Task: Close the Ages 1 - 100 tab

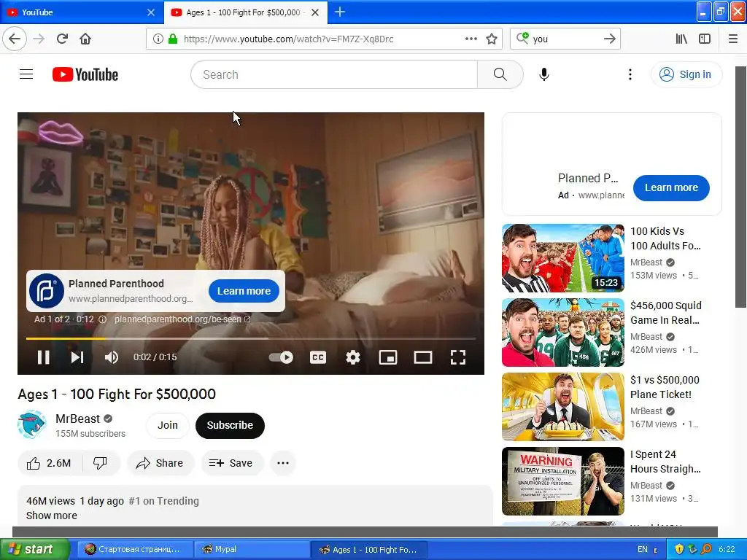Action: pos(315,12)
